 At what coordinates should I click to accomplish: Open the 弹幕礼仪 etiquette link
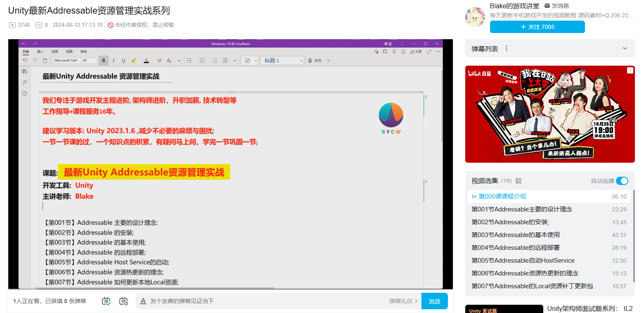pyautogui.click(x=403, y=301)
